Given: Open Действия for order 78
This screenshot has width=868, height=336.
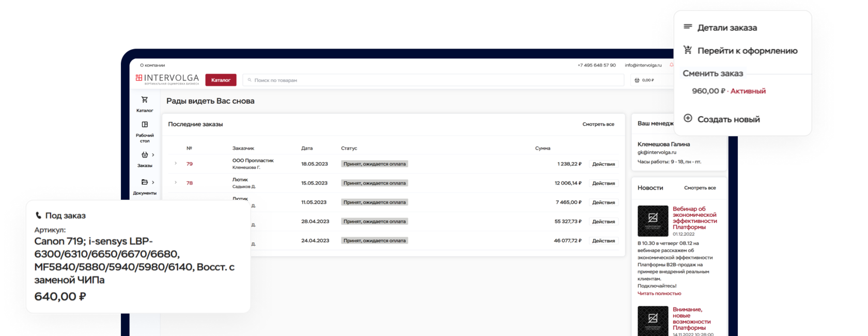Looking at the screenshot, I should tap(603, 183).
